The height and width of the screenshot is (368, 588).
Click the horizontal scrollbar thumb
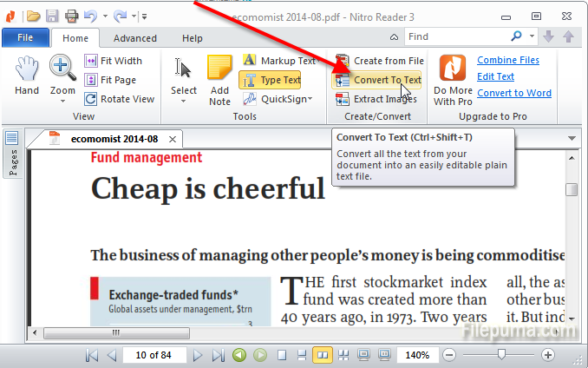pyautogui.click(x=116, y=333)
